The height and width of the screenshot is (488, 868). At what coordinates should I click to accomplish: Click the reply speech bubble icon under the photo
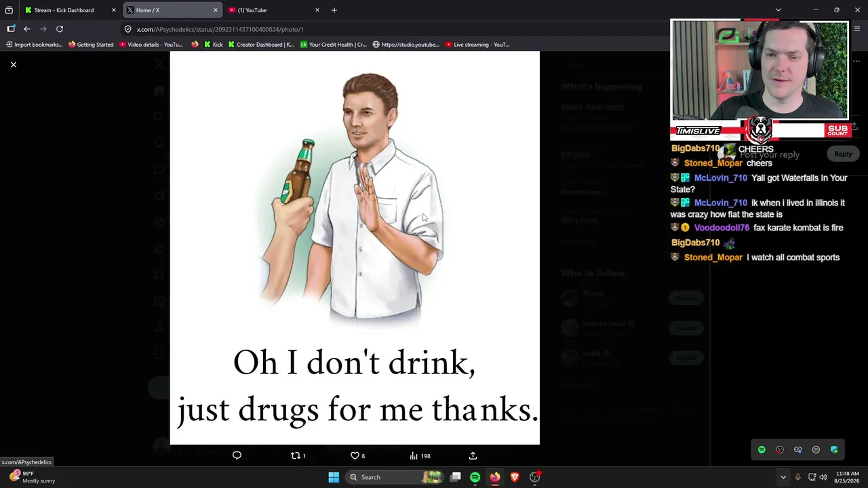tap(237, 455)
